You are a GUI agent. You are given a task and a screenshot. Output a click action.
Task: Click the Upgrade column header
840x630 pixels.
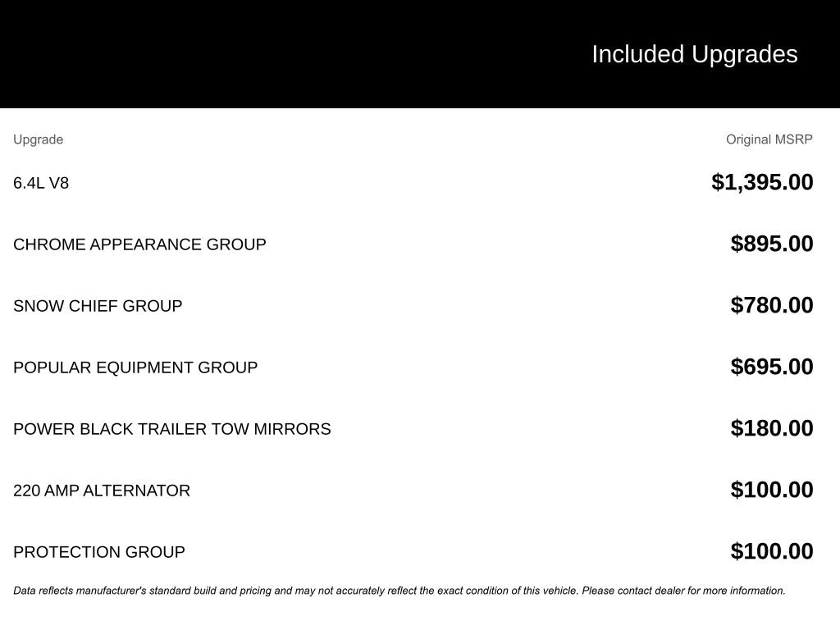[x=38, y=139]
